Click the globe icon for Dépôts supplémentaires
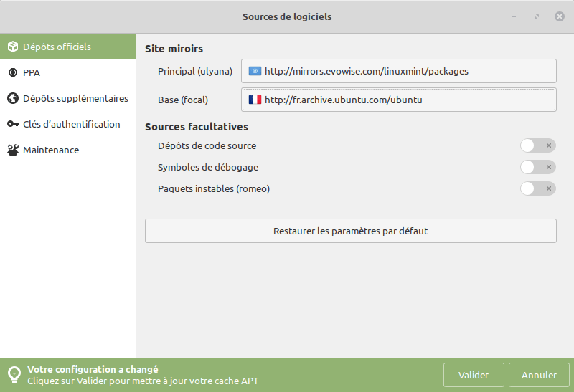This screenshot has width=574, height=392. 12,98
